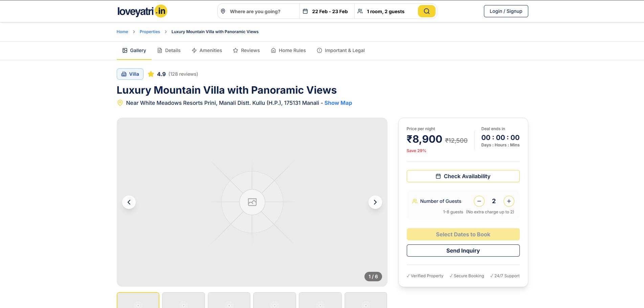The image size is (644, 308).
Task: Click Login / Signup button
Action: pos(506,11)
